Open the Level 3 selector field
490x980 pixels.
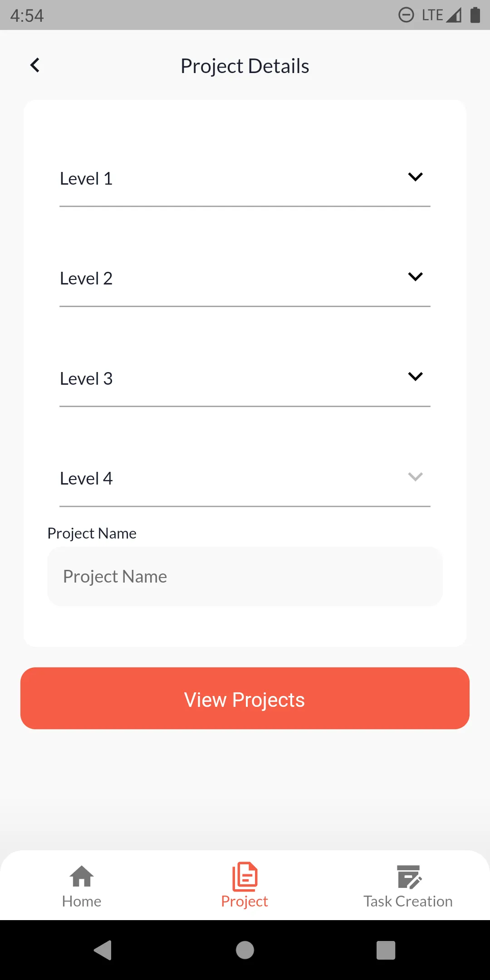pyautogui.click(x=227, y=379)
